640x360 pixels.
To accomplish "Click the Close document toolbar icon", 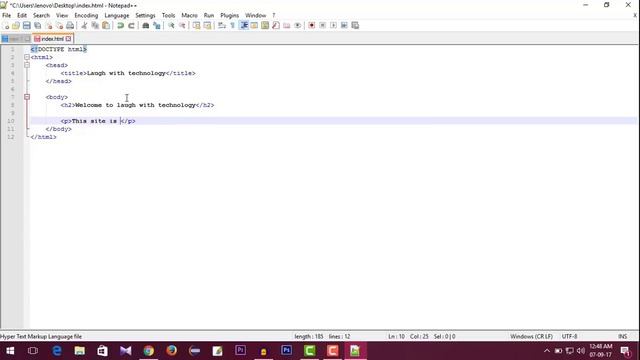I will point(49,26).
